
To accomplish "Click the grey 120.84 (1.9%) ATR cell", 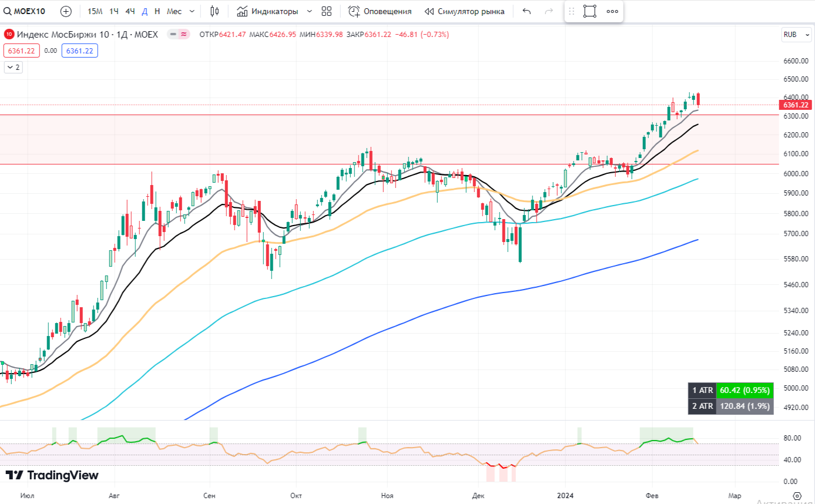I will coord(744,406).
